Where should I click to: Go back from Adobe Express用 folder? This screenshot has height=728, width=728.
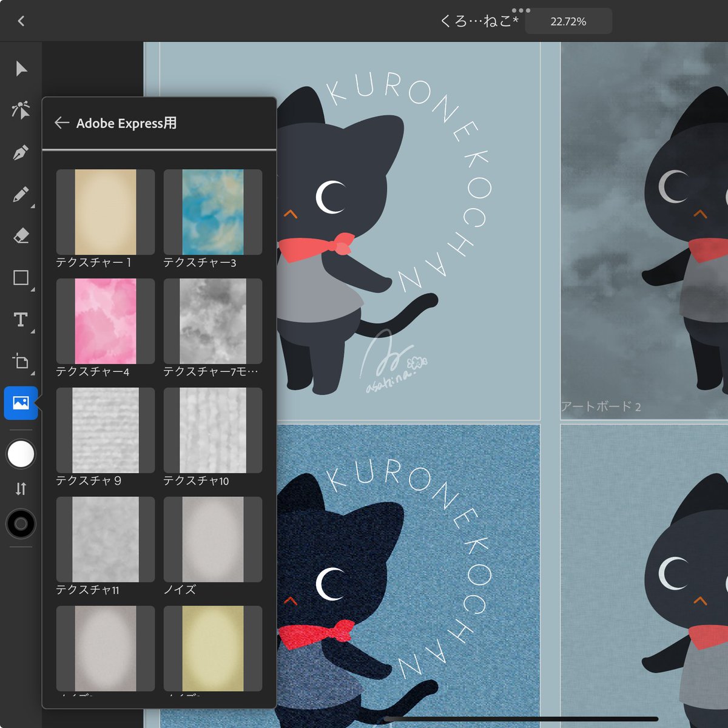pyautogui.click(x=61, y=123)
